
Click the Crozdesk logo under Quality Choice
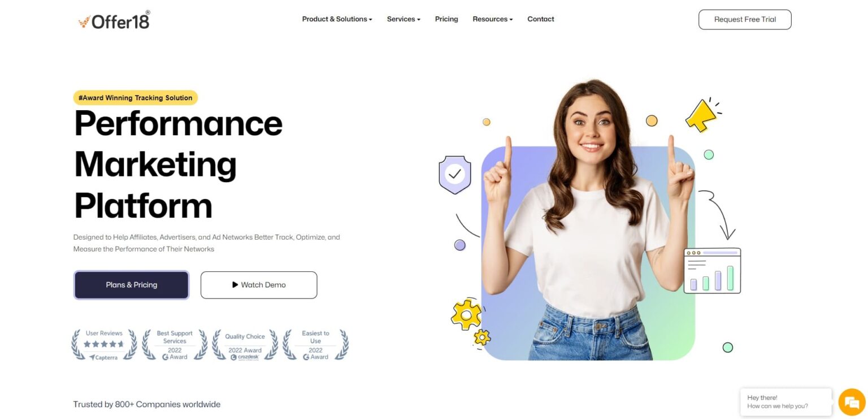point(245,357)
